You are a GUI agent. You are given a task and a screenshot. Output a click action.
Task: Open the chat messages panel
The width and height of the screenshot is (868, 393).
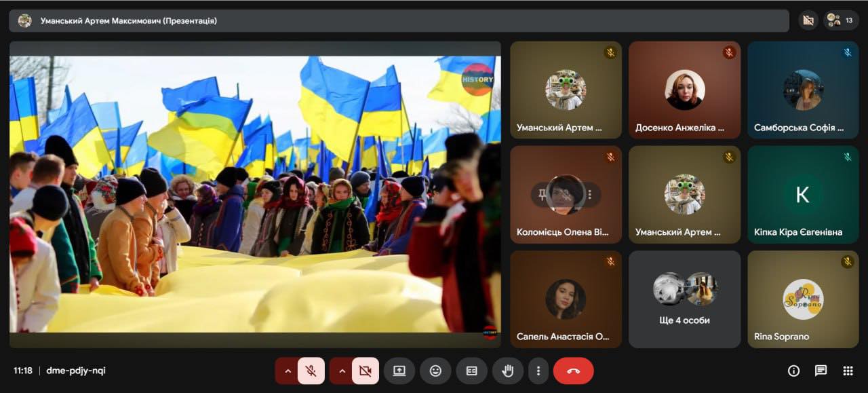click(x=821, y=371)
